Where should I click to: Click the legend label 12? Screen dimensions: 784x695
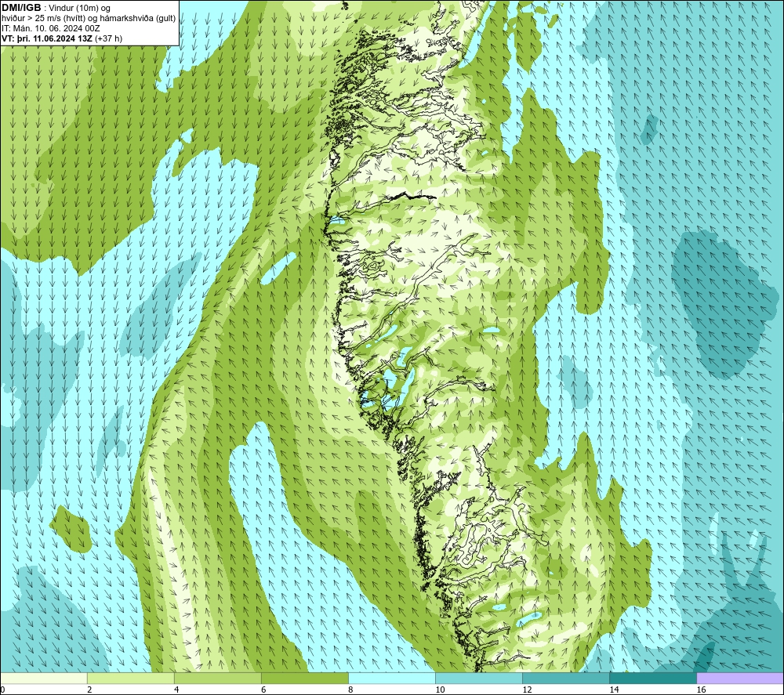(527, 690)
